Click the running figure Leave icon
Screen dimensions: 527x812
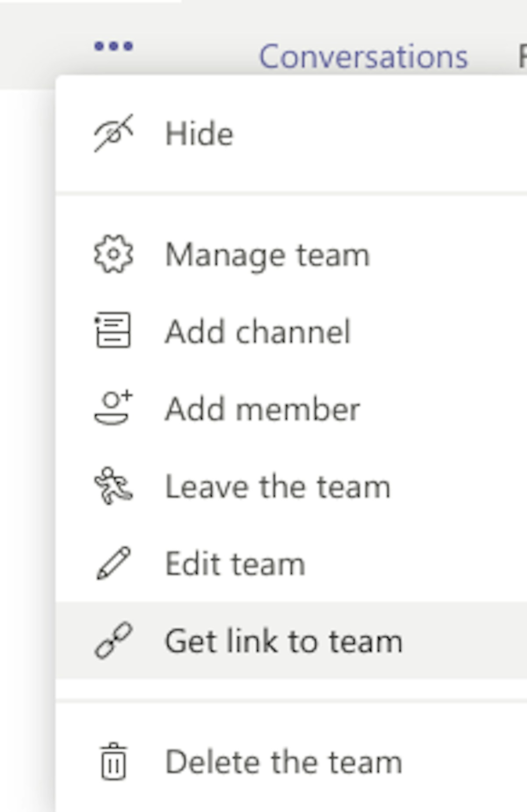tap(113, 485)
